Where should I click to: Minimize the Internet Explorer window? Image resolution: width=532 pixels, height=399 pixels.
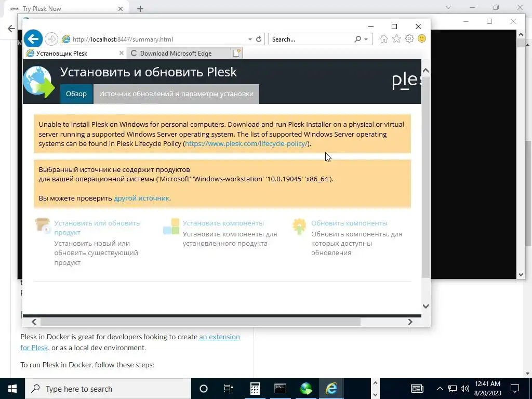coord(371,26)
